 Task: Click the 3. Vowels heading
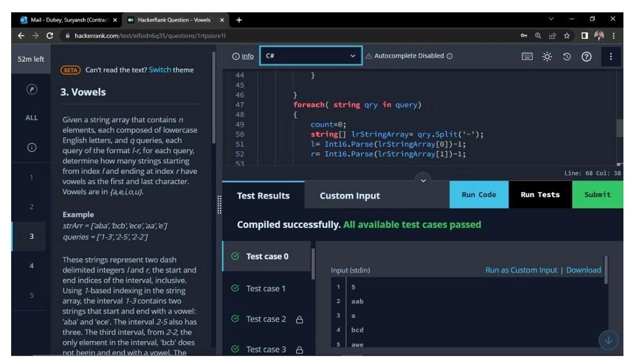83,92
